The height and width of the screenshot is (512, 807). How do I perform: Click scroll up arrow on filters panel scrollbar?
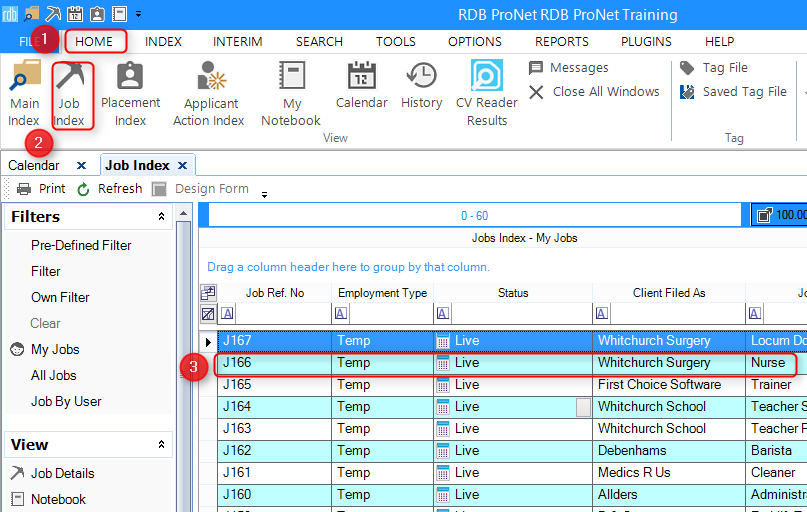point(184,213)
